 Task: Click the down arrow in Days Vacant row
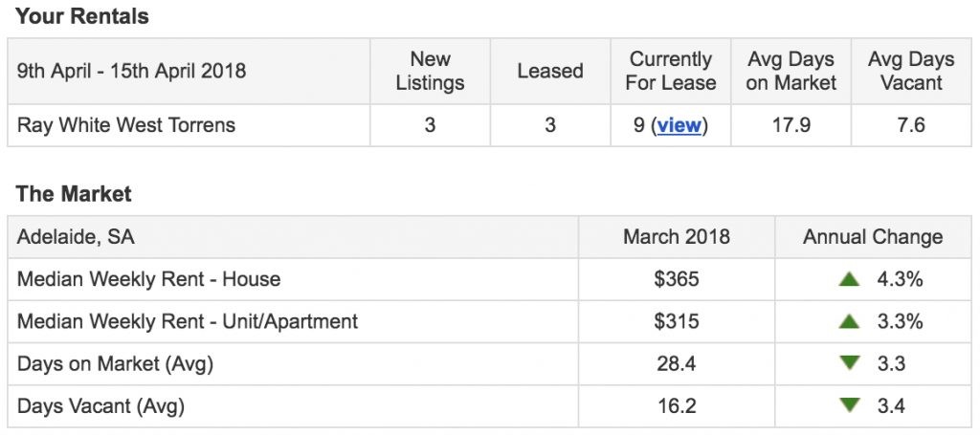coord(850,405)
